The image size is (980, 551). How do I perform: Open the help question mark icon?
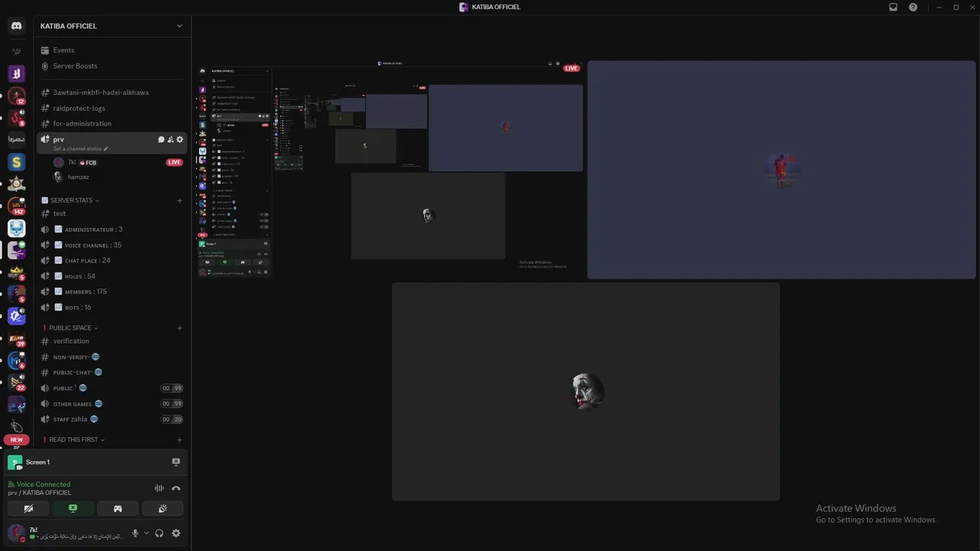(x=913, y=7)
